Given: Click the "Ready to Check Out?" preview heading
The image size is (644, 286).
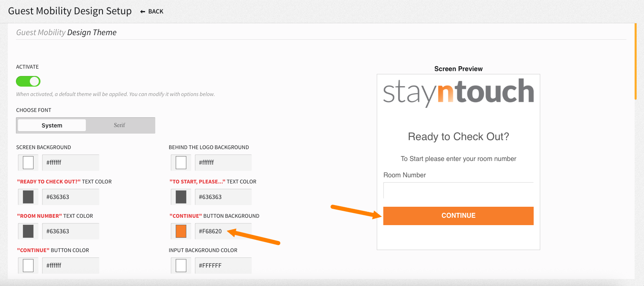Looking at the screenshot, I should point(458,136).
